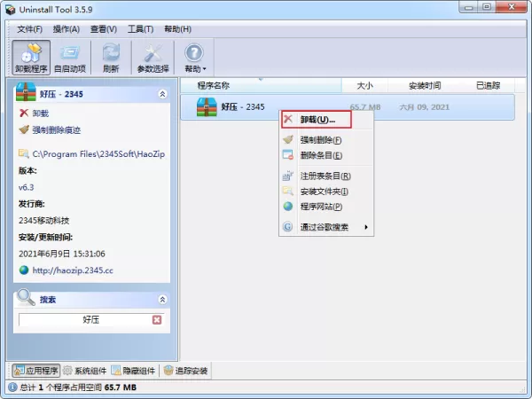Sort by the 安装时间 column header
The image size is (532, 399).
click(425, 85)
